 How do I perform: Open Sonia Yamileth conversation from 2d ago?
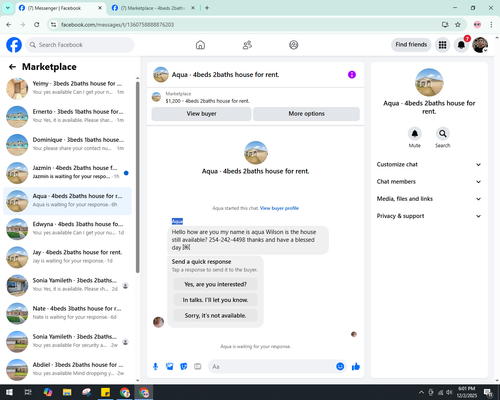(x=67, y=285)
